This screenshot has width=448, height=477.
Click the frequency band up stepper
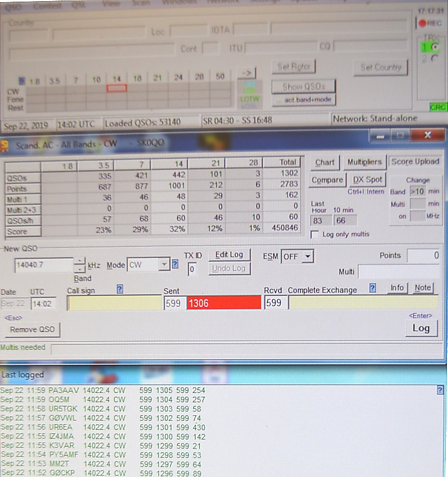tap(80, 260)
